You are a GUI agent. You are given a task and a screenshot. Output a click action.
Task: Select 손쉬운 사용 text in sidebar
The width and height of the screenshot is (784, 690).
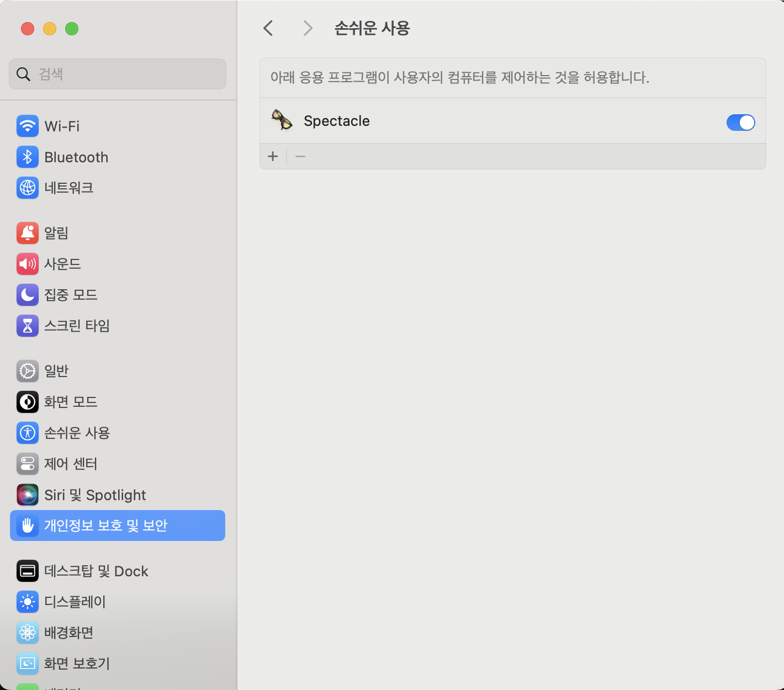click(77, 433)
